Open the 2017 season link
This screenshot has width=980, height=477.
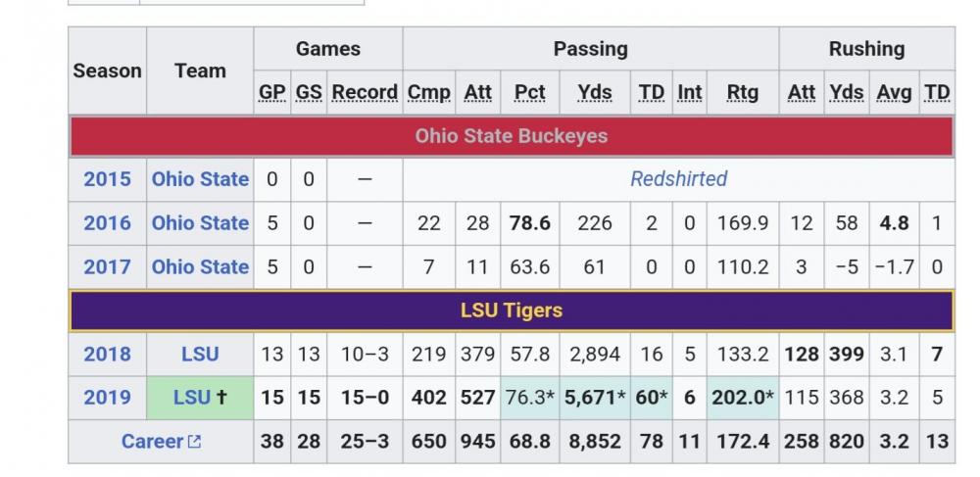[x=107, y=267]
